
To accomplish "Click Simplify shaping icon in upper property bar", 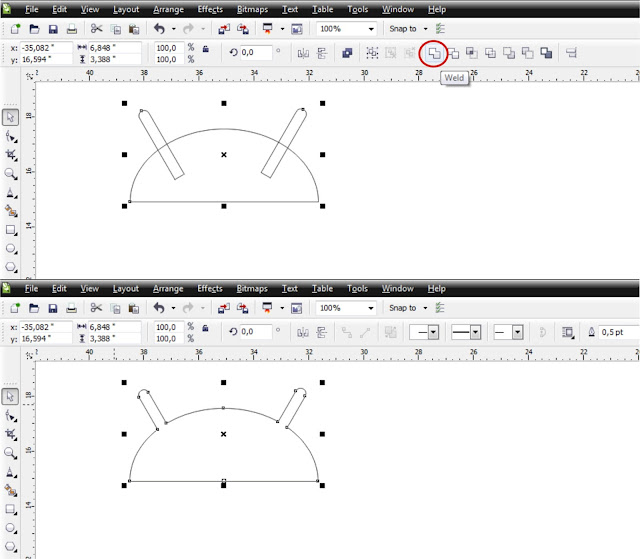I will (x=490, y=53).
